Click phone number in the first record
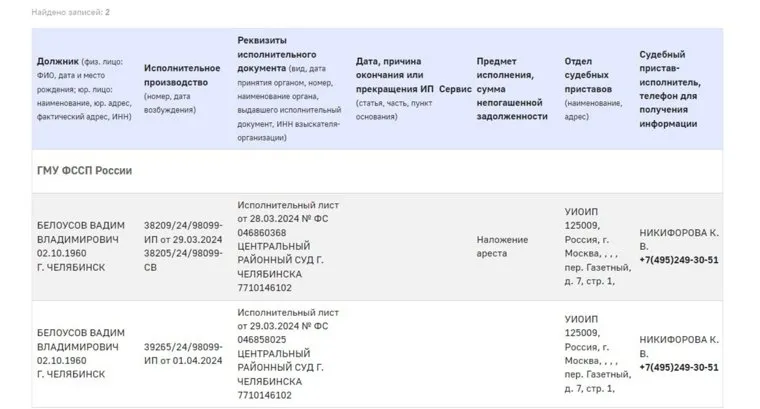Viewport: 760px width, 409px height. 679,260
